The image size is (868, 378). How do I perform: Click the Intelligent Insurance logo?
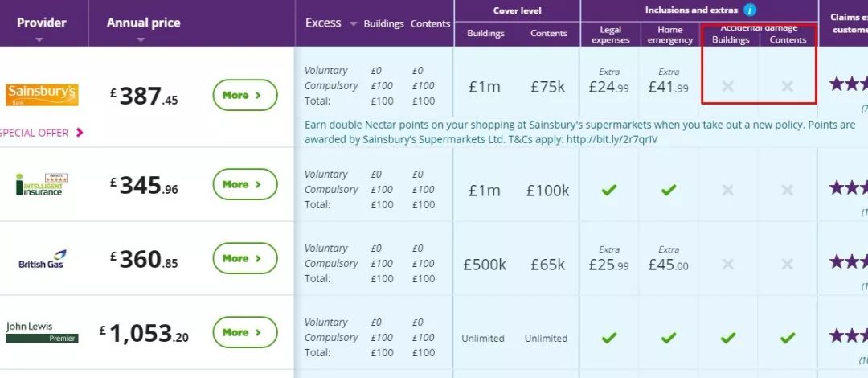42,184
